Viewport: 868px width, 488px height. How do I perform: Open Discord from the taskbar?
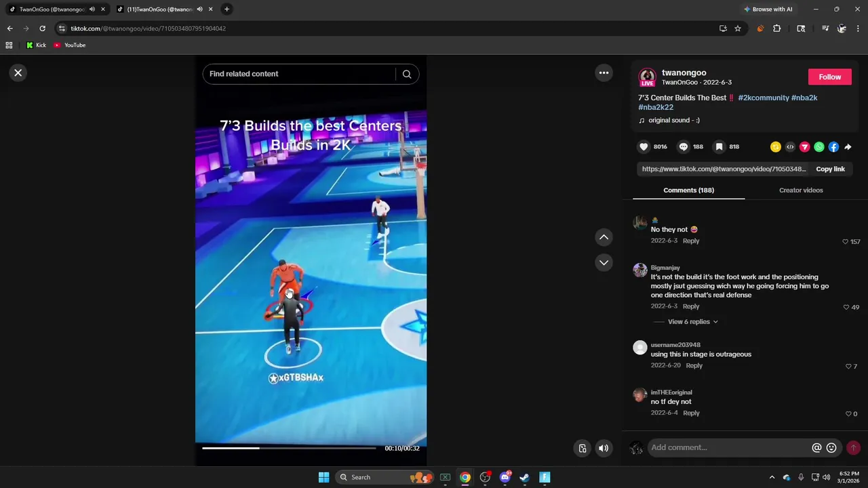(505, 477)
